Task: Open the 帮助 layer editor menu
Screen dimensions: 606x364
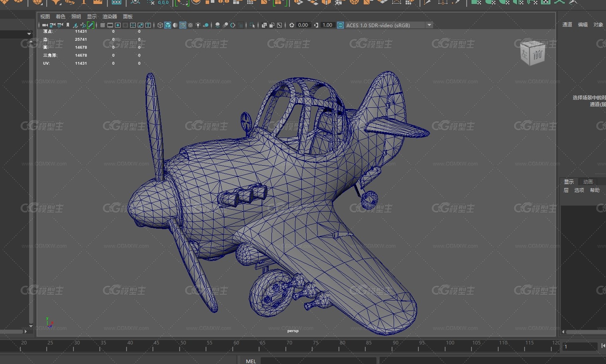Action: tap(595, 190)
